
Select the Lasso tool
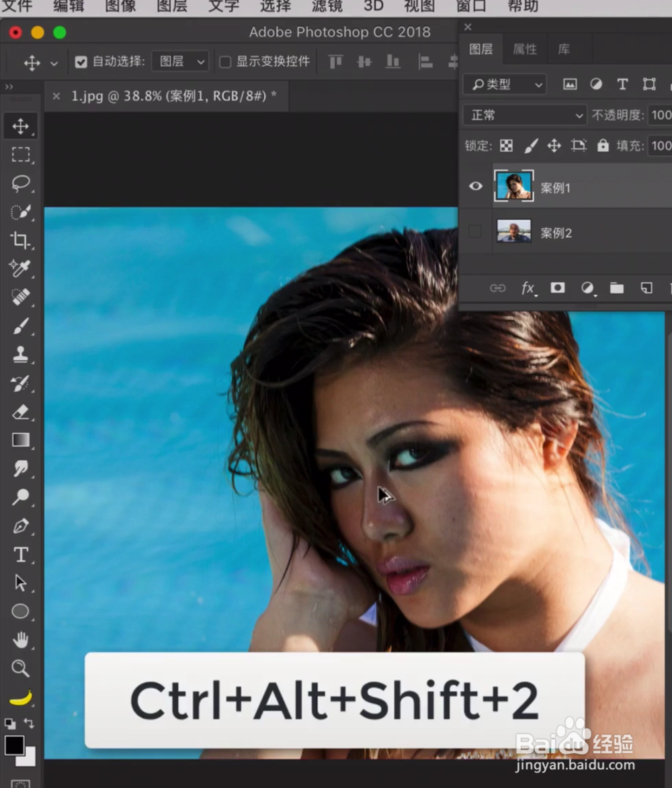click(21, 183)
